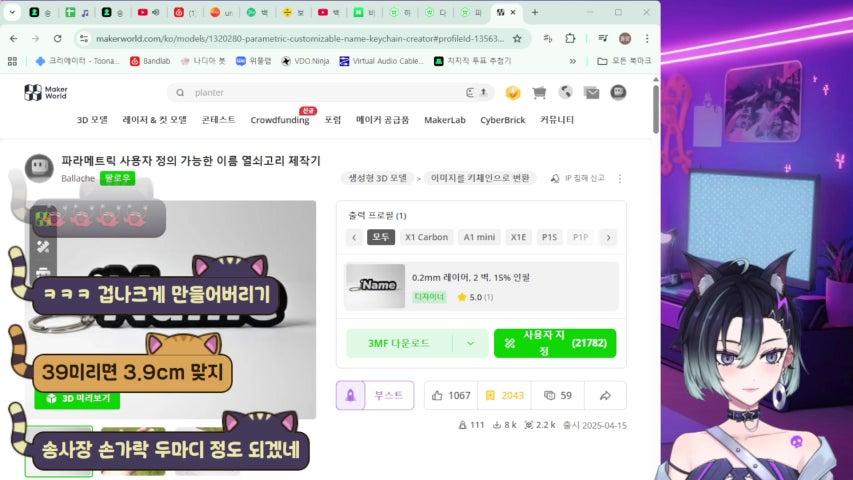Screen dimensions: 853x480
Task: Open the Ballache designer name link
Action: click(78, 179)
